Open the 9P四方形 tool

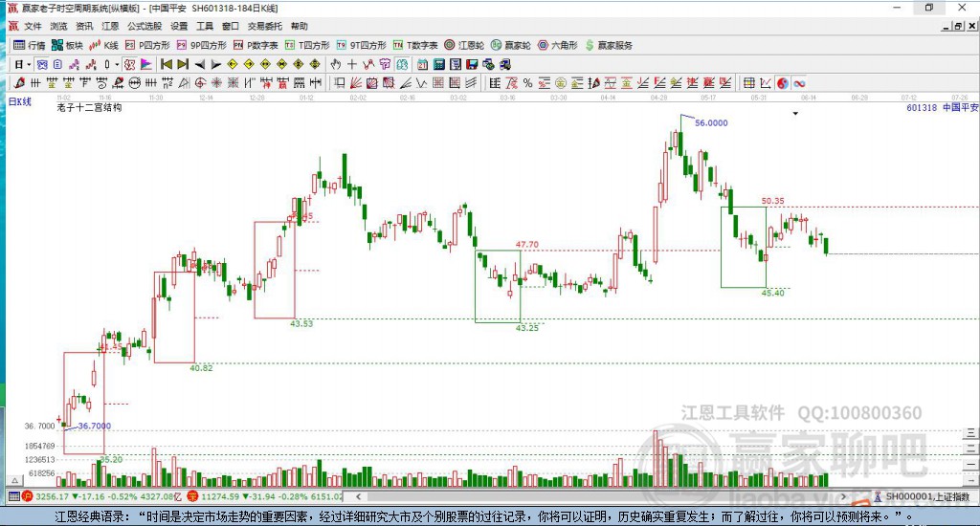coord(201,45)
